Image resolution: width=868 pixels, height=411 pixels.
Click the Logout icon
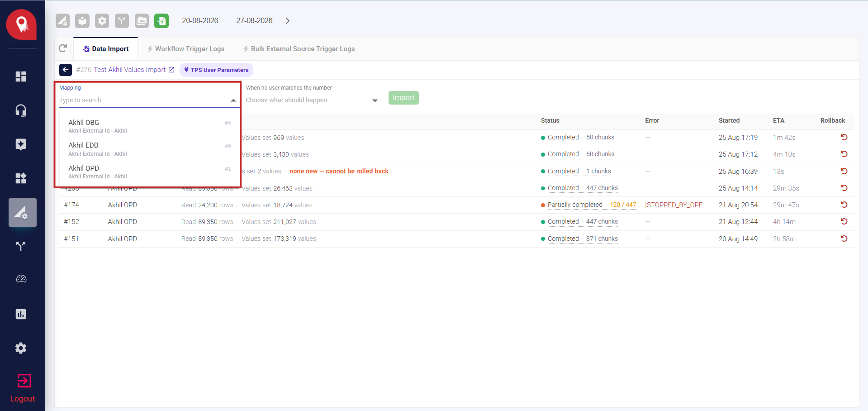click(x=24, y=381)
